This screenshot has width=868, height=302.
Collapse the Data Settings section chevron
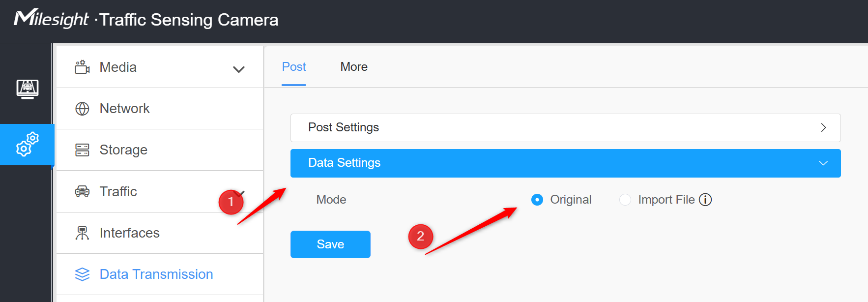[x=823, y=163]
